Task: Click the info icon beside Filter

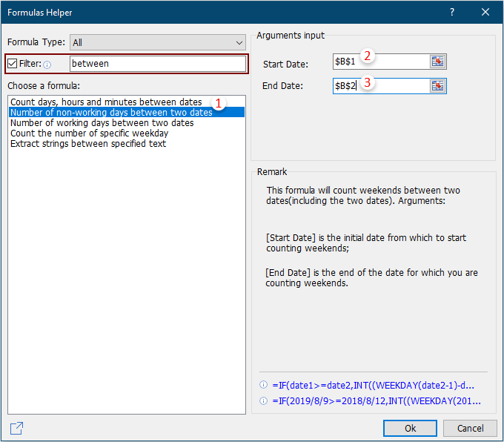Action: coord(47,65)
